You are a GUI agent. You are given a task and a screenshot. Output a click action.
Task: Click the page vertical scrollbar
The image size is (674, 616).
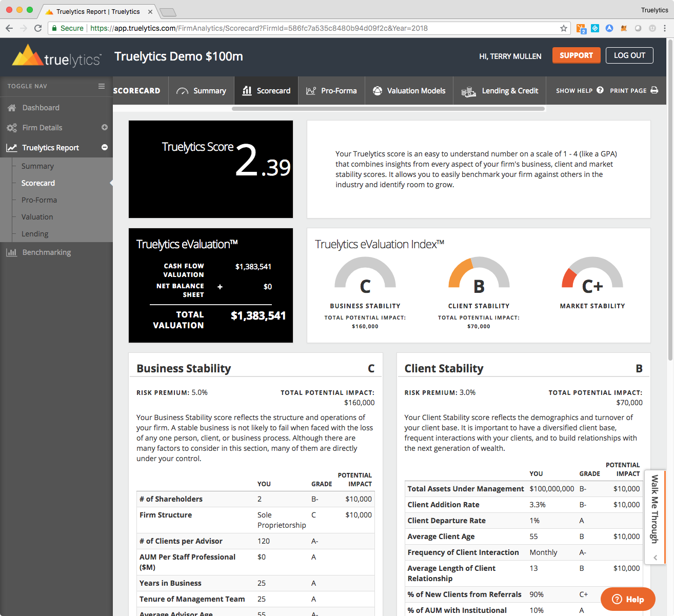point(670,200)
